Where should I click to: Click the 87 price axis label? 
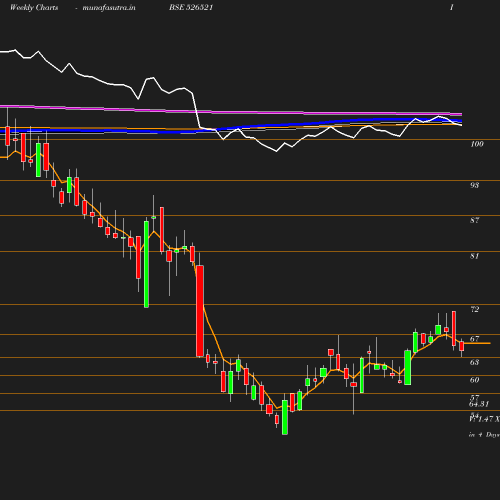click(x=474, y=220)
